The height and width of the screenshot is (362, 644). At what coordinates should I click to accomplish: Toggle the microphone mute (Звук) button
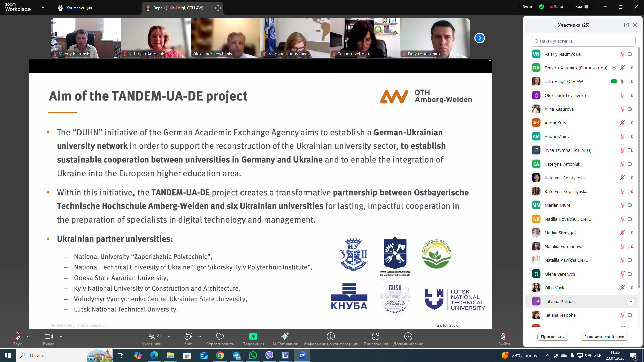17,336
